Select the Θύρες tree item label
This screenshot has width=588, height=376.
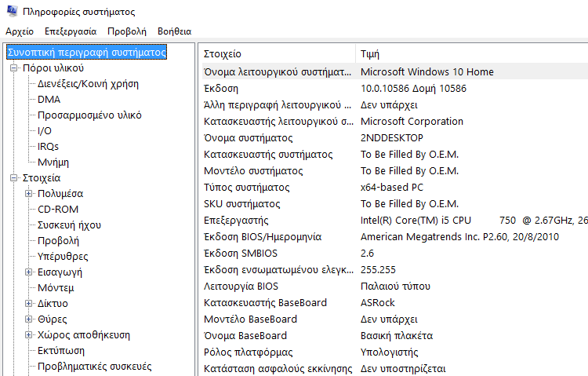pos(52,319)
